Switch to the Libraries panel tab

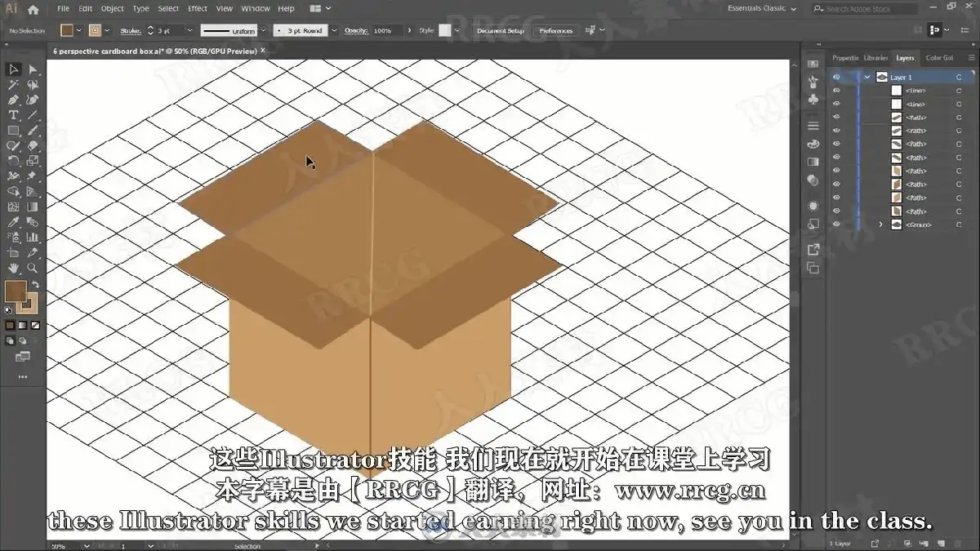[875, 58]
